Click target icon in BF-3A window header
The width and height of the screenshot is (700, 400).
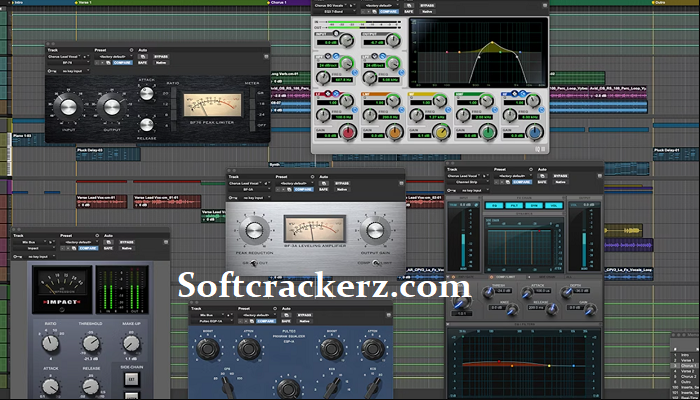coord(401,183)
